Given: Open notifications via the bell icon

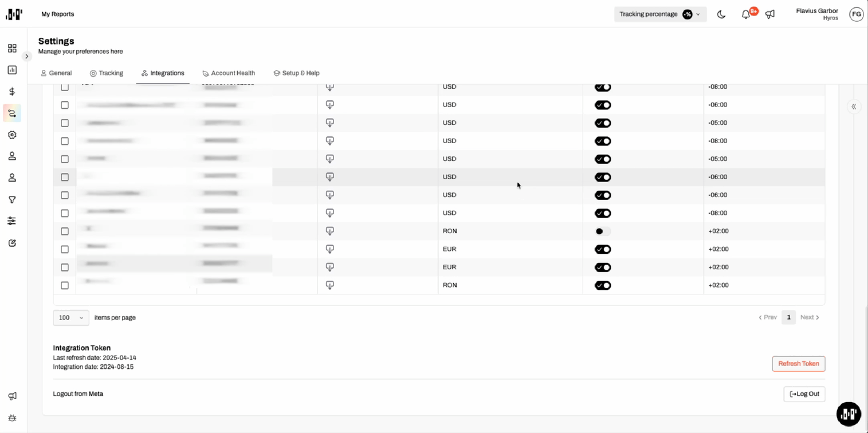Looking at the screenshot, I should 745,14.
